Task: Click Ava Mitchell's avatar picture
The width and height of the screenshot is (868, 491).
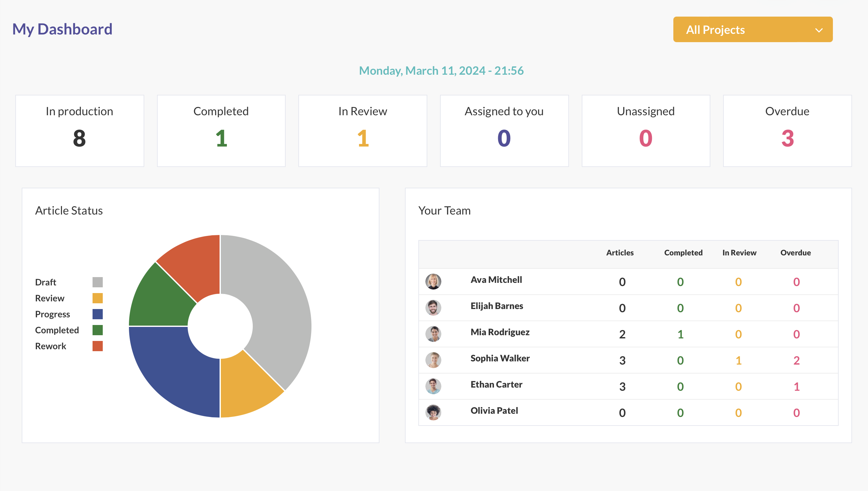Action: (x=433, y=282)
